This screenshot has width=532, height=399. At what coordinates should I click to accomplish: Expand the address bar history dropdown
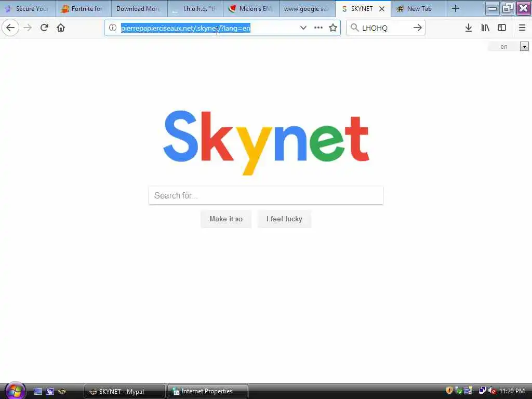pos(303,28)
